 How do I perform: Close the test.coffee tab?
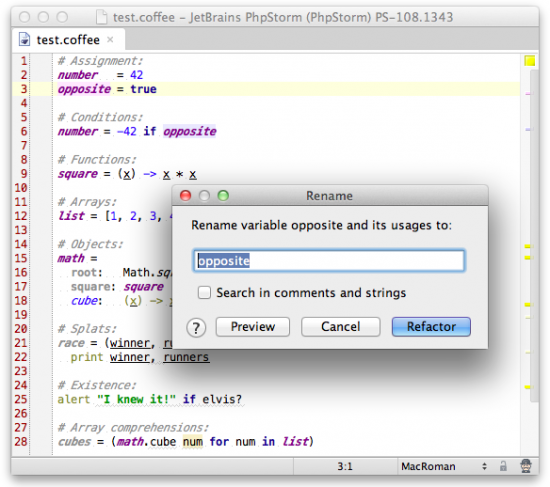110,39
